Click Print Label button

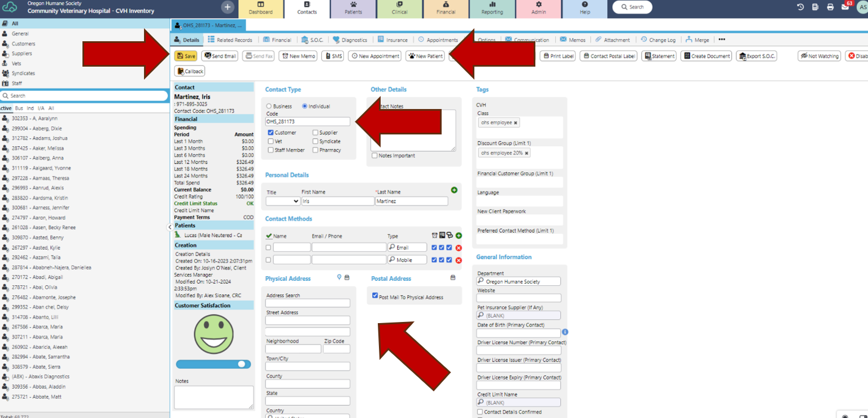558,56
